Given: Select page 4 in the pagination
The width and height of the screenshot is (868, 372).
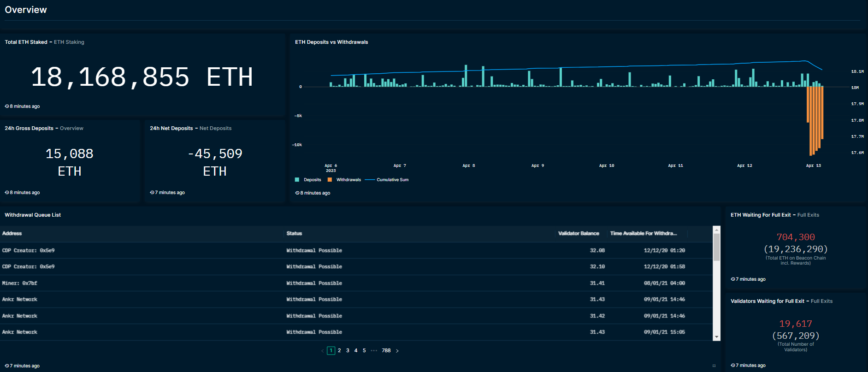Looking at the screenshot, I should tap(356, 351).
